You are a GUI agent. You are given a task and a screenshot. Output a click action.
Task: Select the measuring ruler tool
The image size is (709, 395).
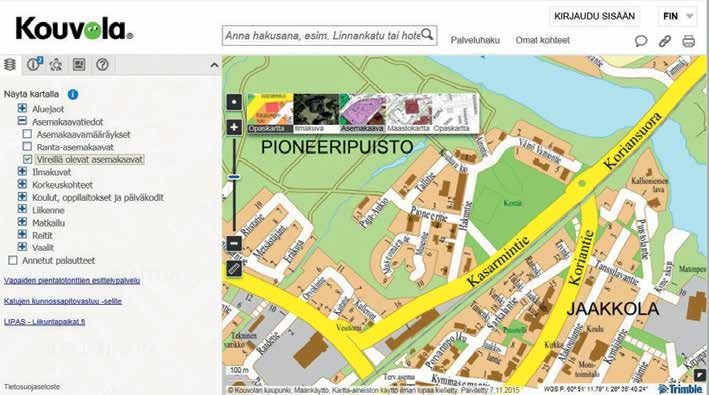point(234,269)
